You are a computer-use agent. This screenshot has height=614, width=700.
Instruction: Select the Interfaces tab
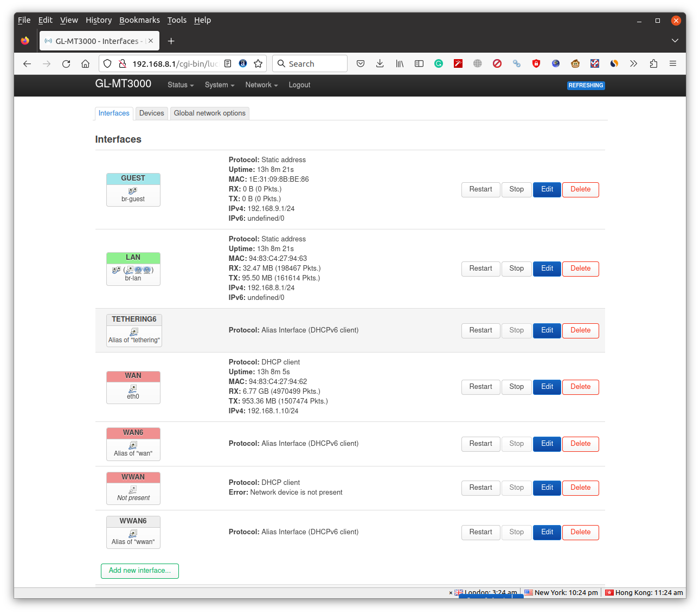pyautogui.click(x=114, y=113)
